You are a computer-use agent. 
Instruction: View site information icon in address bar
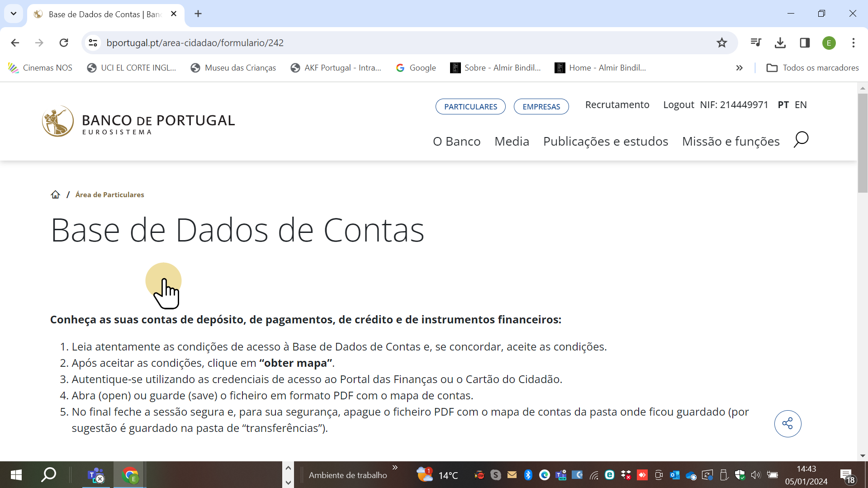93,43
